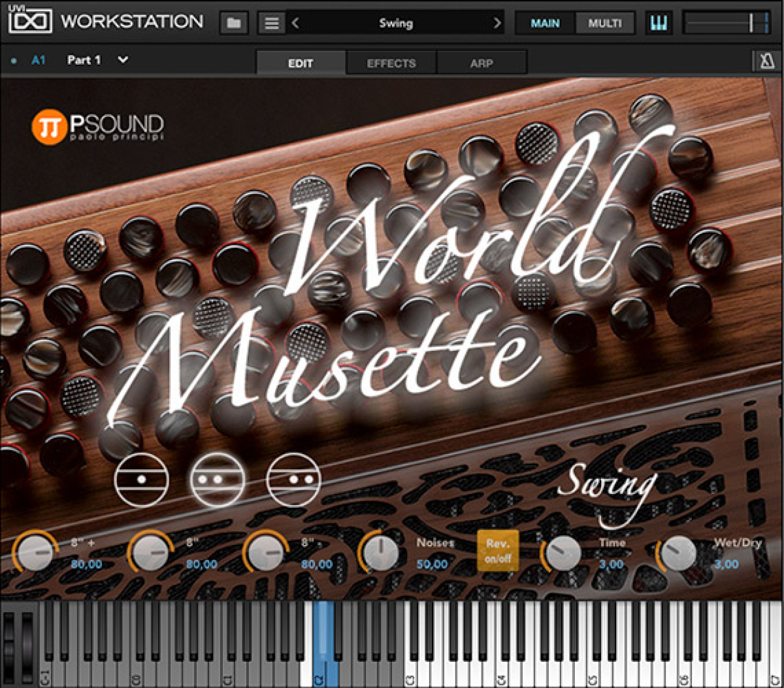Click the Part 1 name
Viewport: 784px width, 688px height.
(84, 60)
